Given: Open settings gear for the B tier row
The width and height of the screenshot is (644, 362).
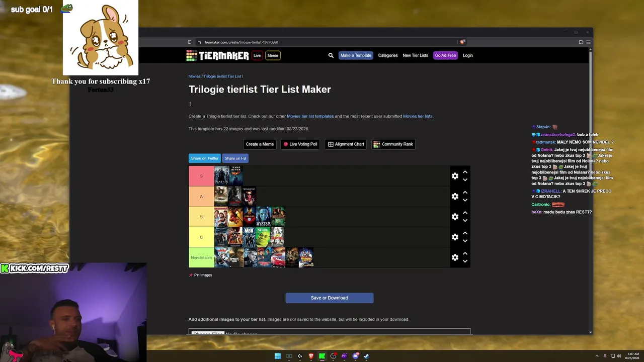Looking at the screenshot, I should coord(455,217).
